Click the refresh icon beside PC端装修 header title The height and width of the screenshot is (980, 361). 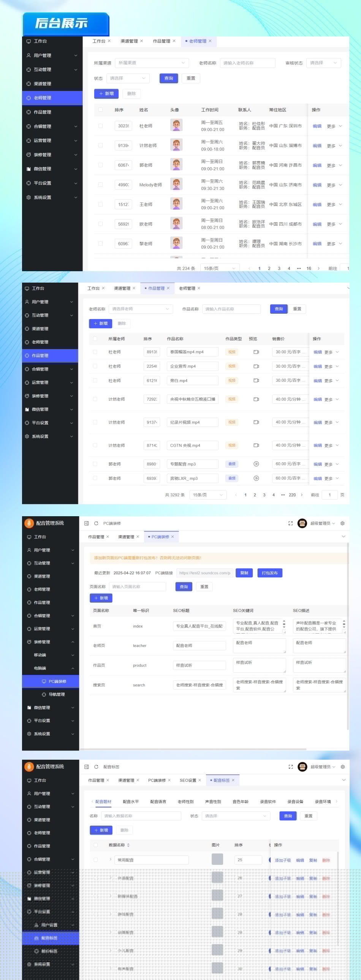96,523
